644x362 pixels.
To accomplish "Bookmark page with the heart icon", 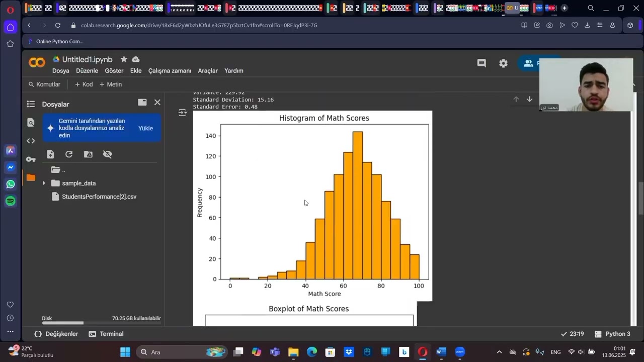I will (575, 25).
